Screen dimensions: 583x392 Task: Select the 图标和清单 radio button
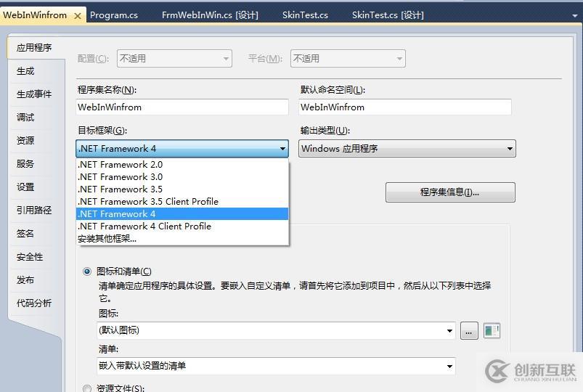point(87,271)
